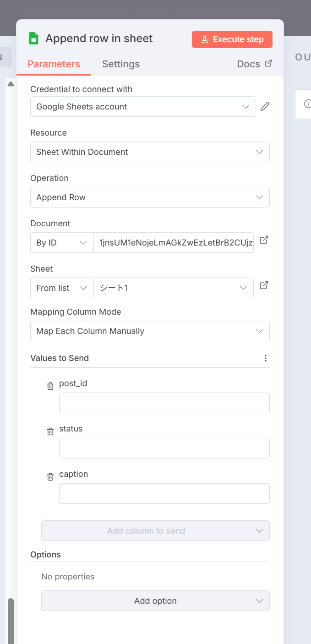Open the Sheet external link icon
Screen dimensions: 311x644
point(264,285)
